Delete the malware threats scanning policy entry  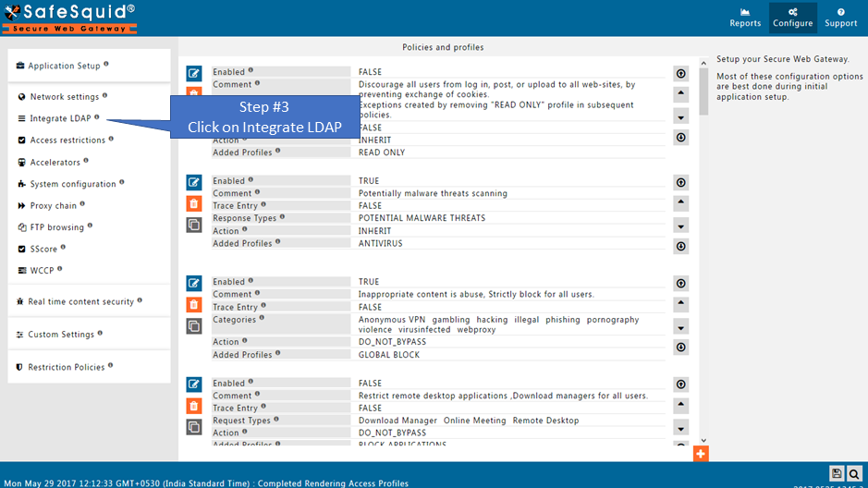click(x=194, y=203)
